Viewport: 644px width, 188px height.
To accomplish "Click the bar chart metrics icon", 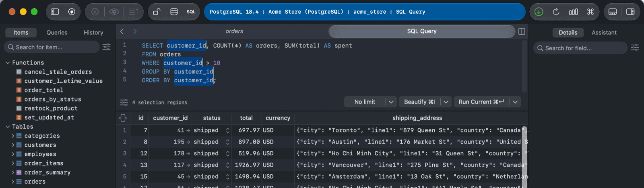I will click(x=573, y=12).
